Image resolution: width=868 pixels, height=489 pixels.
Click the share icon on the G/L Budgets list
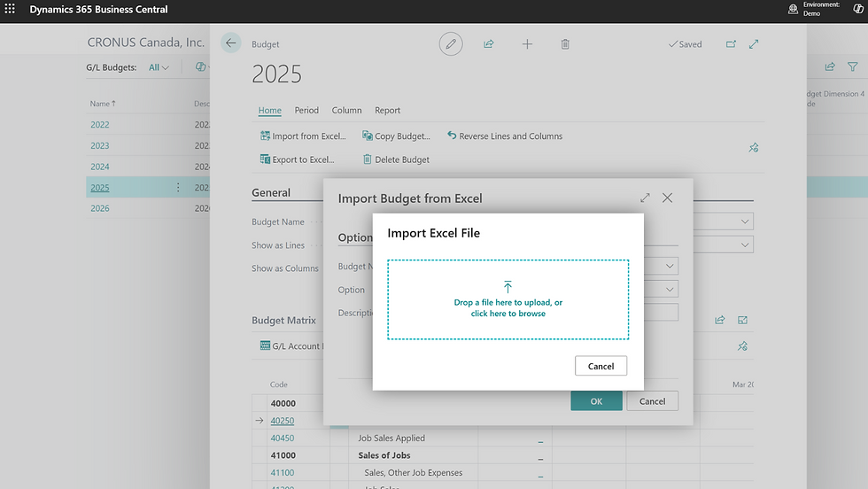pyautogui.click(x=829, y=66)
